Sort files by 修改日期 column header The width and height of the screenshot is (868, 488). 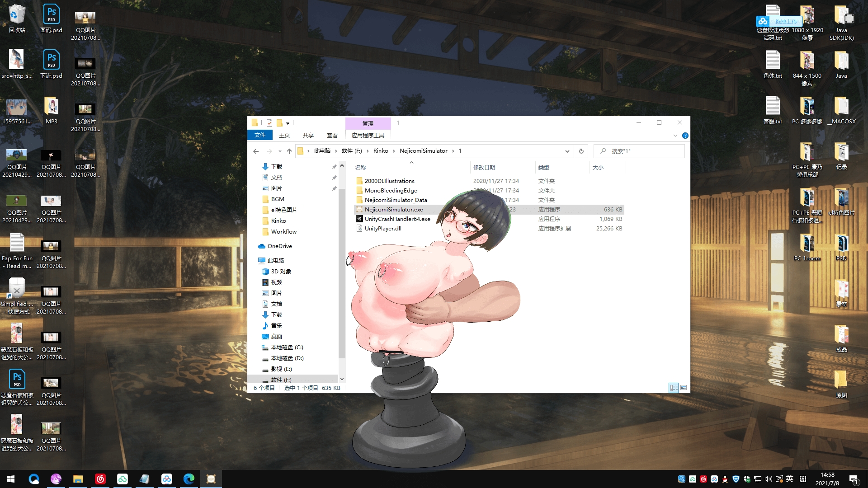[x=484, y=168]
